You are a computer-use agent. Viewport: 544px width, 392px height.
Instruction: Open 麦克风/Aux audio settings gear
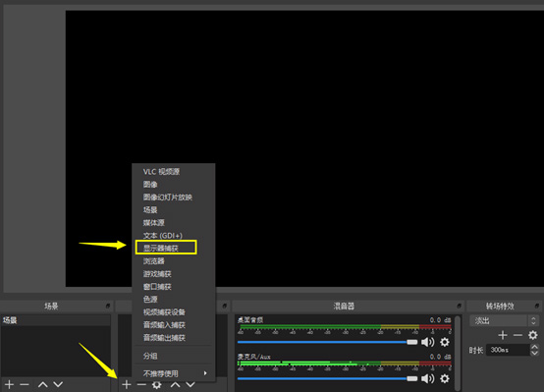pos(445,378)
